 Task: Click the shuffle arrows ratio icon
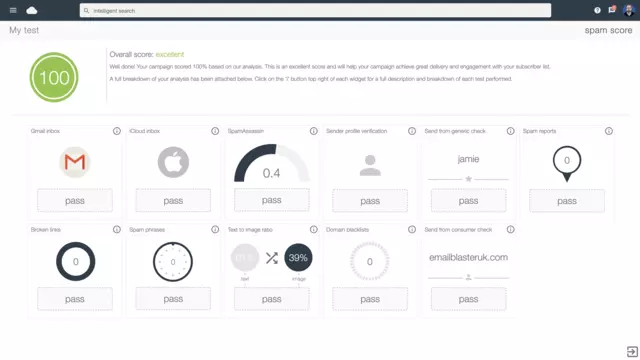point(272,258)
